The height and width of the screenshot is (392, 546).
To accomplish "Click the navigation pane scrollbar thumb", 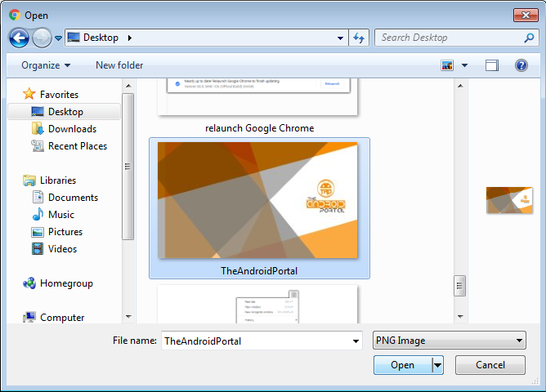I will [x=128, y=167].
